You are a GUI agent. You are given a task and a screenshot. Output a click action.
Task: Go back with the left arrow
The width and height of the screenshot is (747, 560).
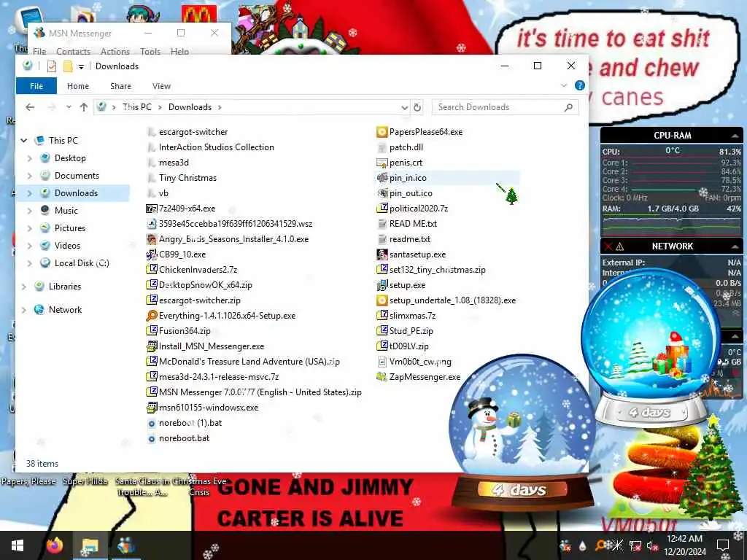click(30, 107)
